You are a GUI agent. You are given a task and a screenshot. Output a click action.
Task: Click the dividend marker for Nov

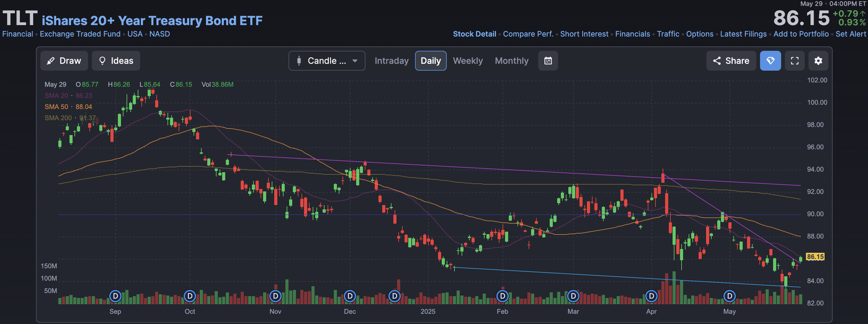(275, 296)
